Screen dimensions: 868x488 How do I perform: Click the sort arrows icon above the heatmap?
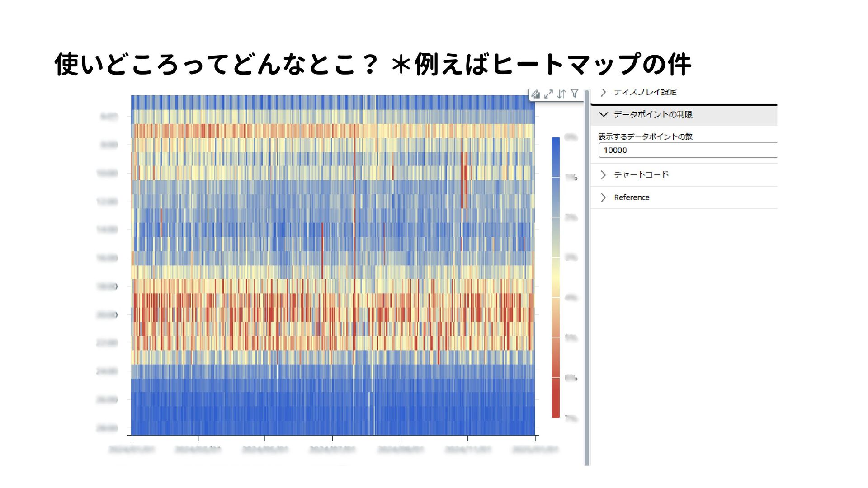tap(561, 94)
